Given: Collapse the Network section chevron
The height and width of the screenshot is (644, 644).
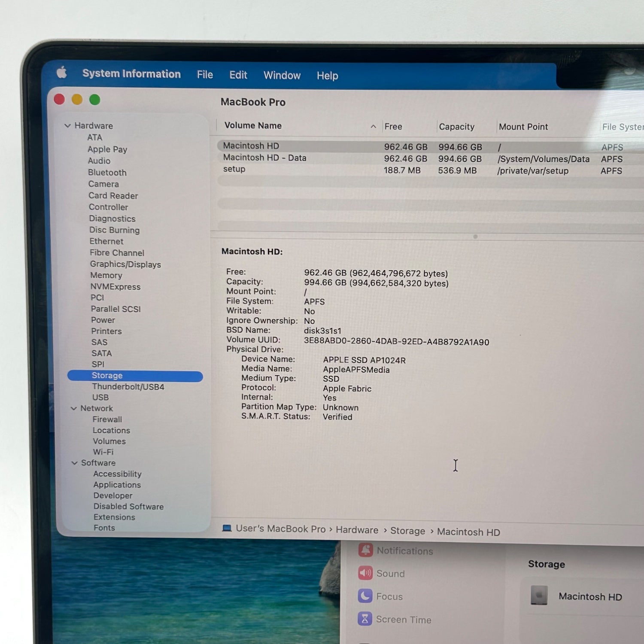Looking at the screenshot, I should pyautogui.click(x=73, y=408).
